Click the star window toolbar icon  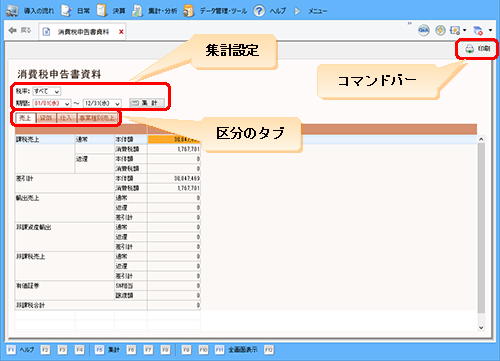coord(455,31)
